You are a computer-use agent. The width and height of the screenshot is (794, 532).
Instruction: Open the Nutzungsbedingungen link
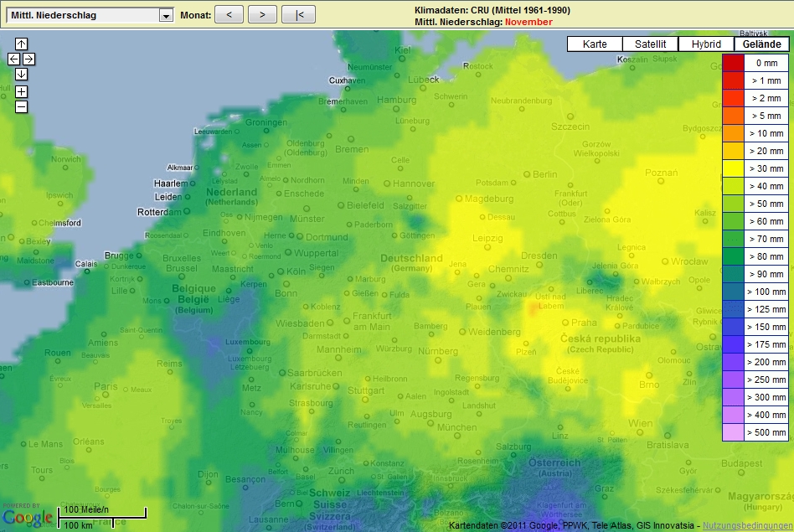click(747, 525)
